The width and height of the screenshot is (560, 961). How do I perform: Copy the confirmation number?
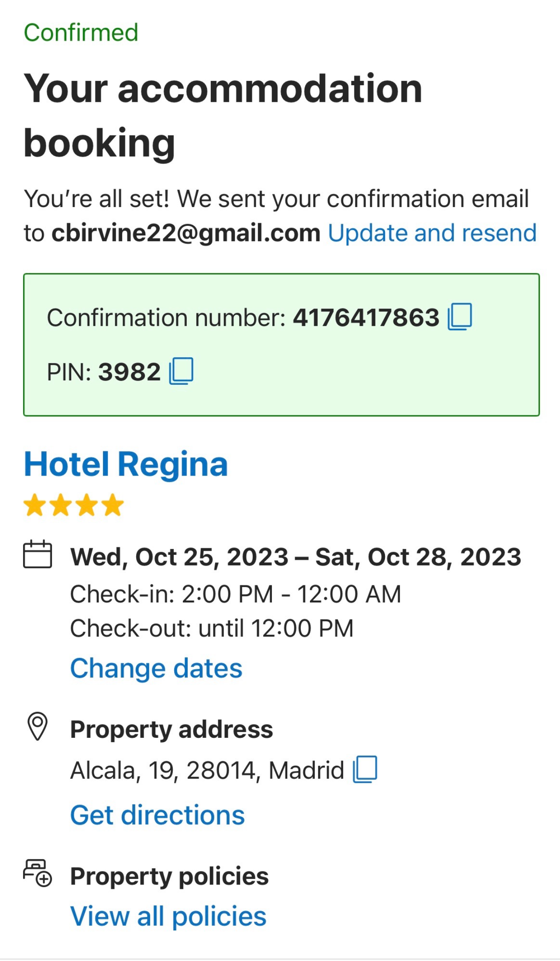point(460,317)
